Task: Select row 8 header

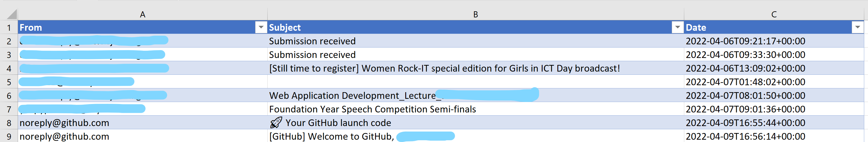Action: [x=9, y=123]
